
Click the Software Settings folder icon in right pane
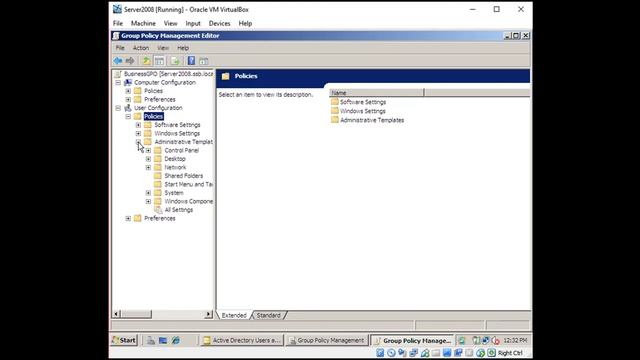click(335, 102)
